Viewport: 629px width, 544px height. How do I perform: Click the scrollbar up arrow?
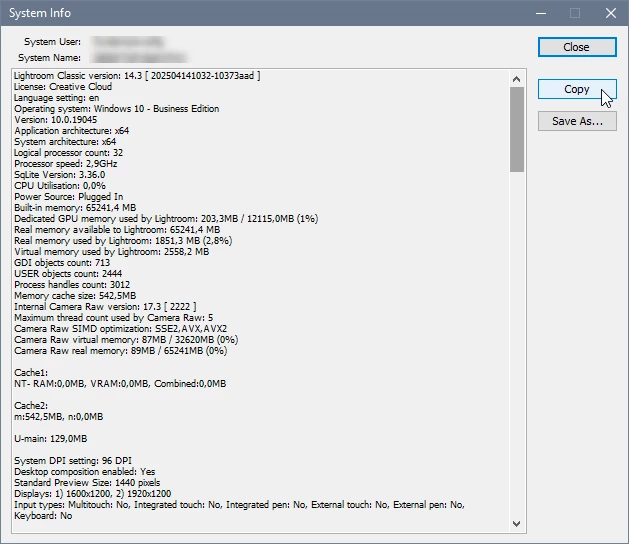point(517,79)
